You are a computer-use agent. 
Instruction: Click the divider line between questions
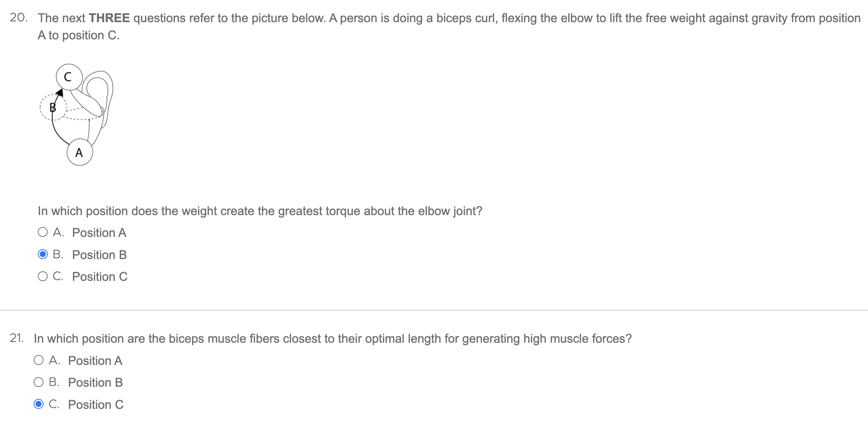pyautogui.click(x=434, y=309)
